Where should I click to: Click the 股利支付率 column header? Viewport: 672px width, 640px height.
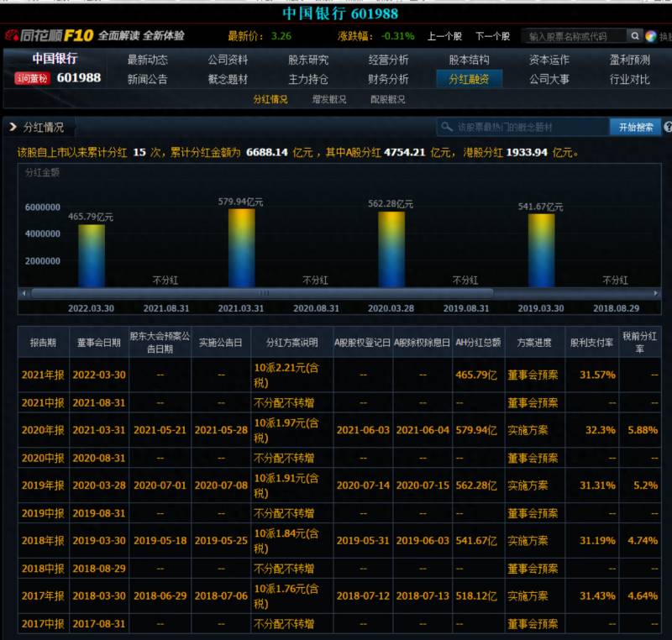[592, 343]
